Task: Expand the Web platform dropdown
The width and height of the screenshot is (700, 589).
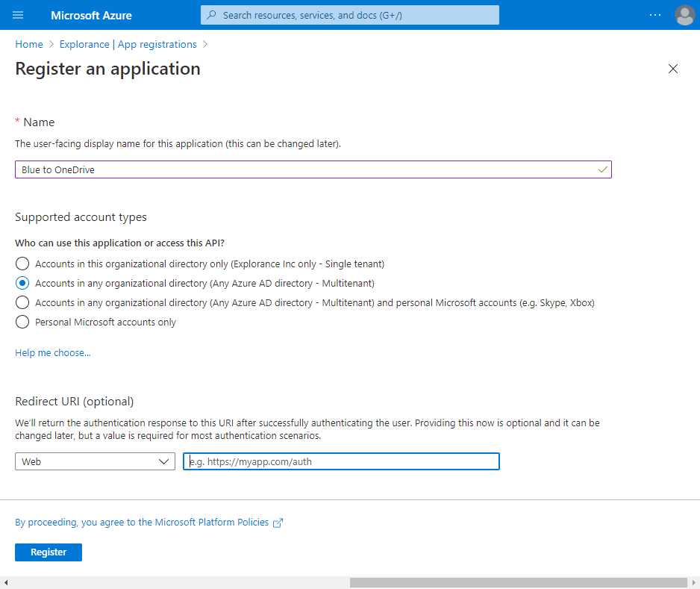Action: click(x=95, y=461)
